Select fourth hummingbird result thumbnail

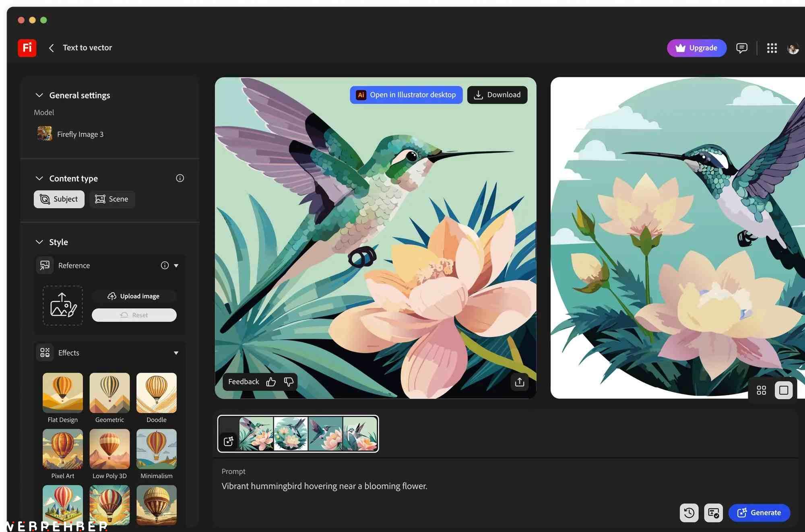click(x=360, y=433)
